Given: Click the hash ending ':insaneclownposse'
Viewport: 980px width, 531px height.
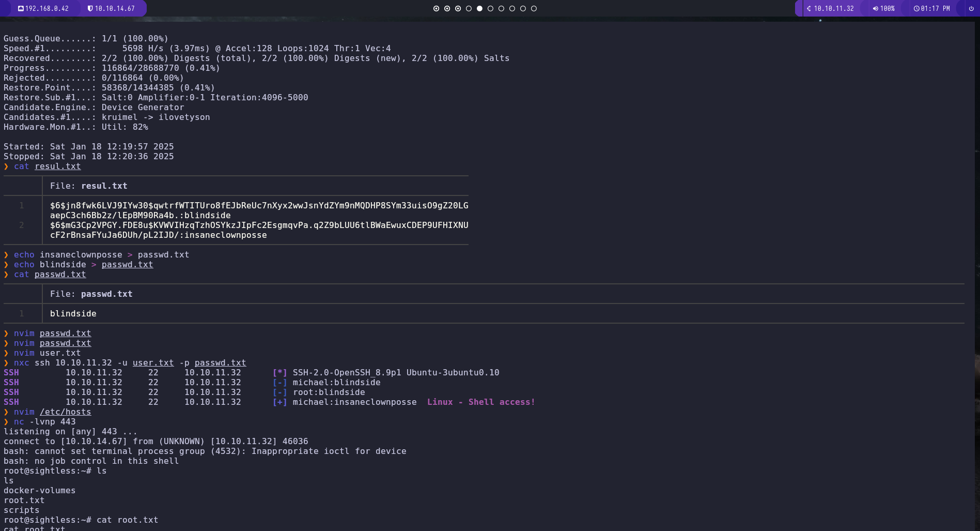Looking at the screenshot, I should click(x=259, y=230).
